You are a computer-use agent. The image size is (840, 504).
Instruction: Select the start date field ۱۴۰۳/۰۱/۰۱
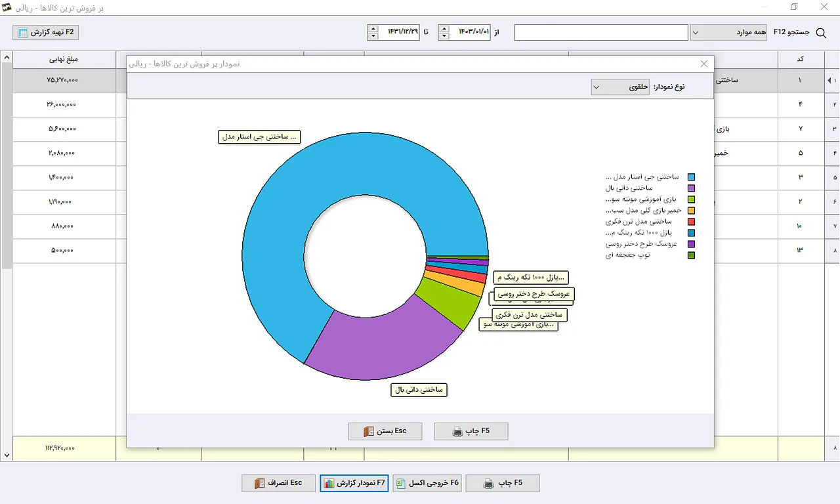point(470,32)
